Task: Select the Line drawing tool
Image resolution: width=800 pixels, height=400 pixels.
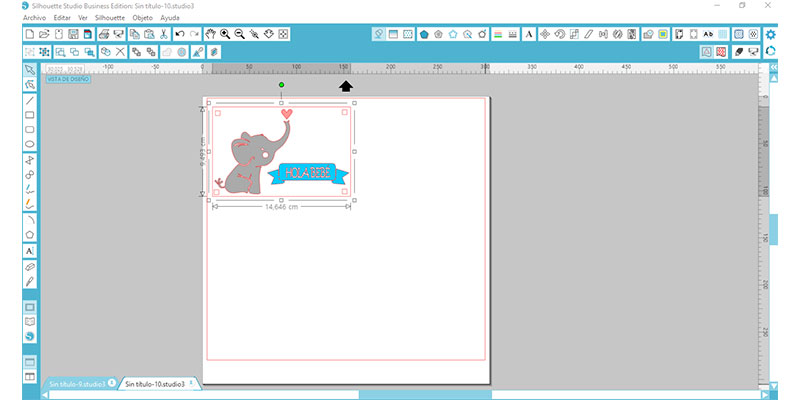Action: pos(30,101)
